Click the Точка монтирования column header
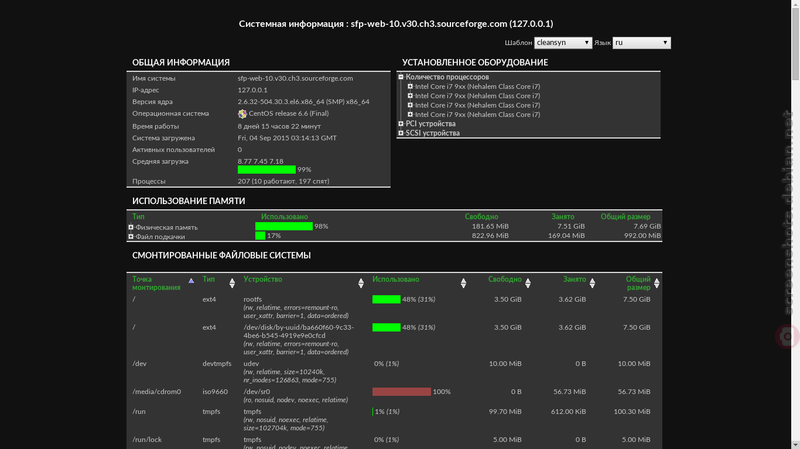The height and width of the screenshot is (449, 800). pos(156,283)
